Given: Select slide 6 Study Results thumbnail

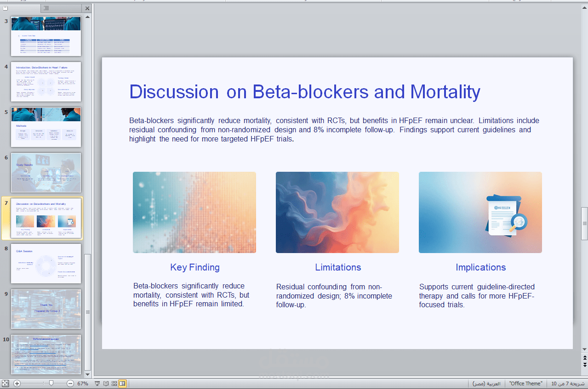Looking at the screenshot, I should tap(46, 173).
